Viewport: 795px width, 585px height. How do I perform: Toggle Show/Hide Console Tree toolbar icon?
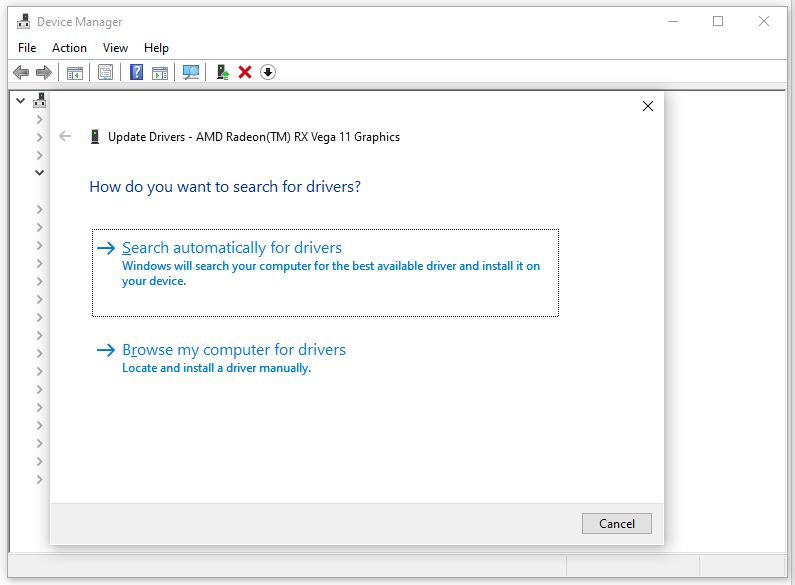pyautogui.click(x=74, y=72)
